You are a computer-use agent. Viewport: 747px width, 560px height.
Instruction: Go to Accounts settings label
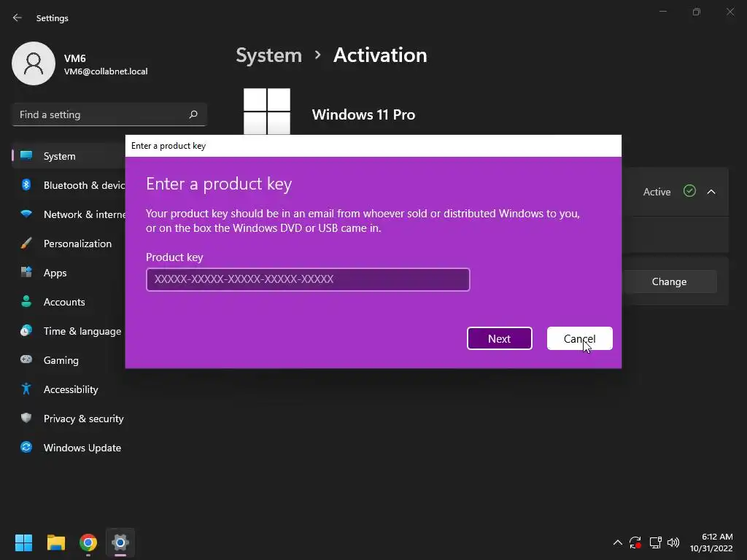point(64,302)
